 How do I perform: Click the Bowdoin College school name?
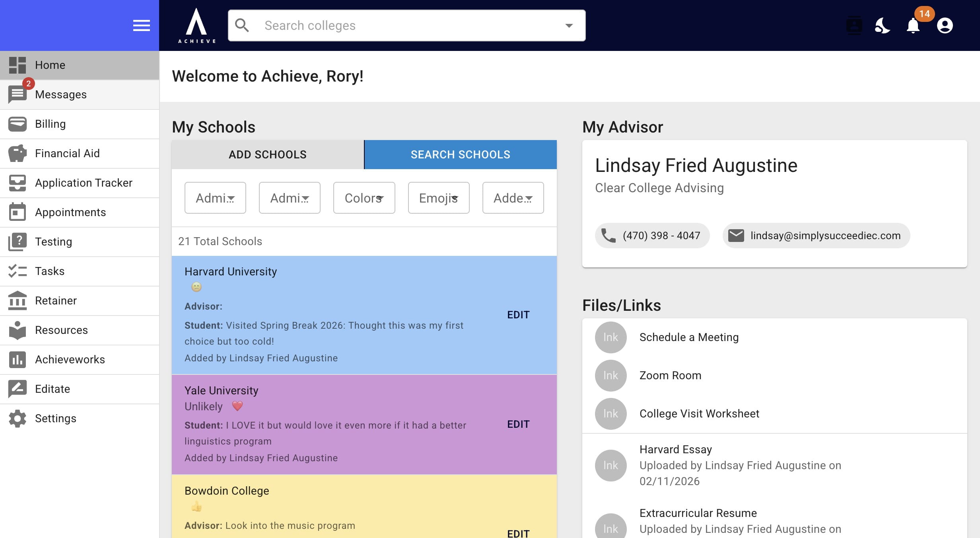227,491
